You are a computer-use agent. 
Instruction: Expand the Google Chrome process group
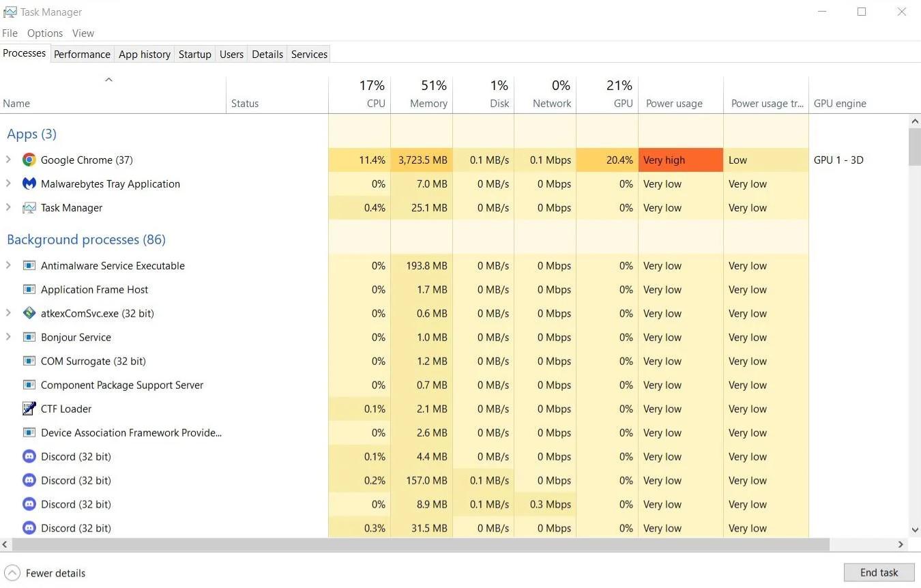click(8, 160)
